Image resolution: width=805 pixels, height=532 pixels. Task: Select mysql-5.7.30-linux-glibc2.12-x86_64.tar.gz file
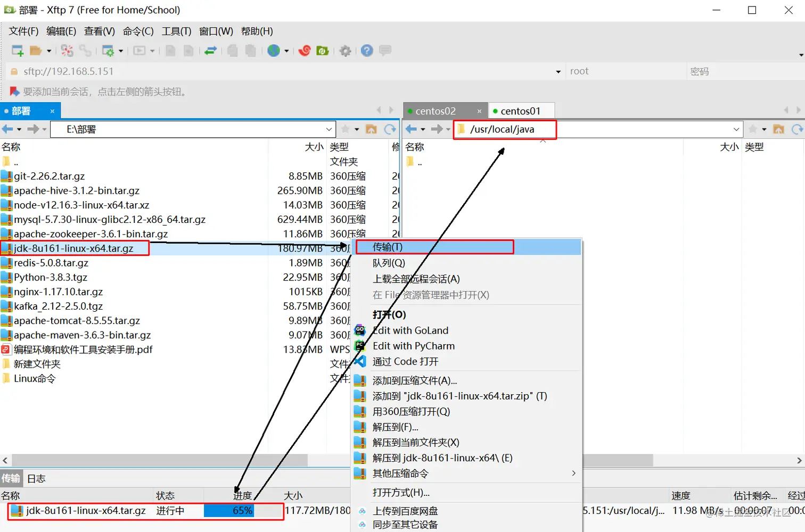[110, 220]
